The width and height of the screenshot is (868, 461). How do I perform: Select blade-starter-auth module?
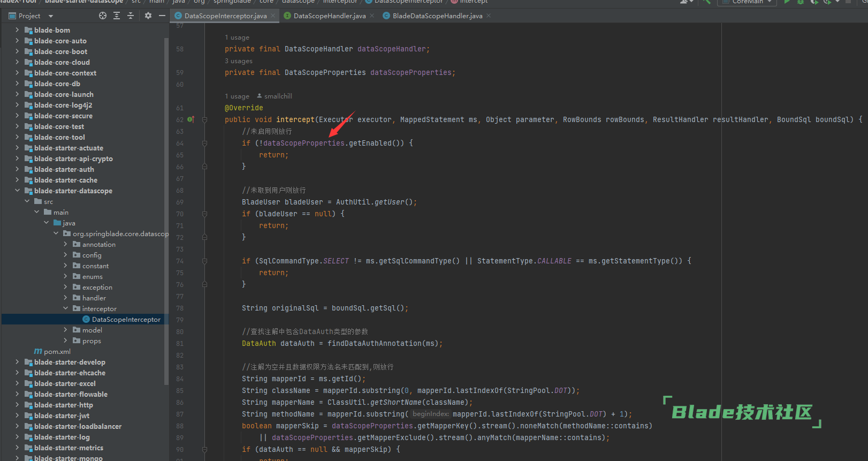(64, 170)
